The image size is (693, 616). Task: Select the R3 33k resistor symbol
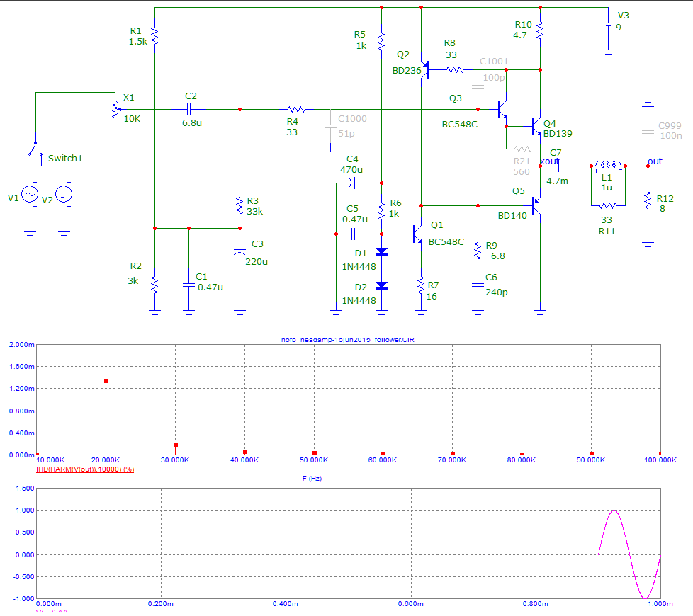point(240,206)
